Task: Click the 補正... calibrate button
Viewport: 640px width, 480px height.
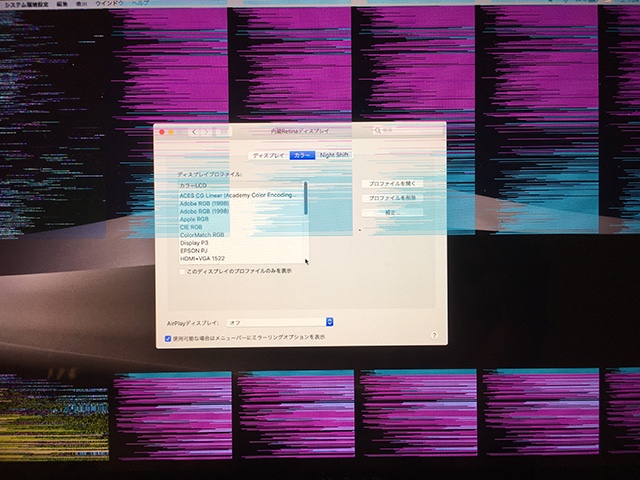Action: [392, 213]
